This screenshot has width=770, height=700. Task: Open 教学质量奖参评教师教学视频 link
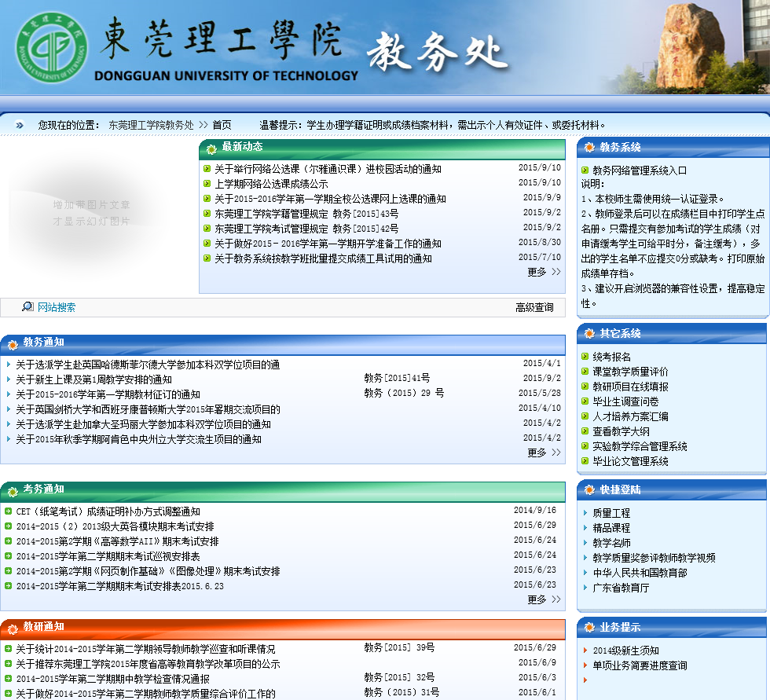click(x=654, y=558)
